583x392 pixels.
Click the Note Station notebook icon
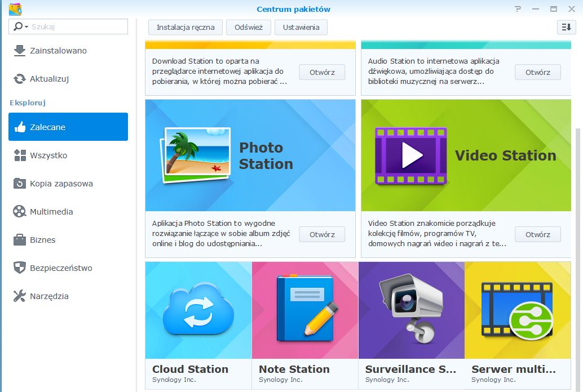[x=307, y=308]
